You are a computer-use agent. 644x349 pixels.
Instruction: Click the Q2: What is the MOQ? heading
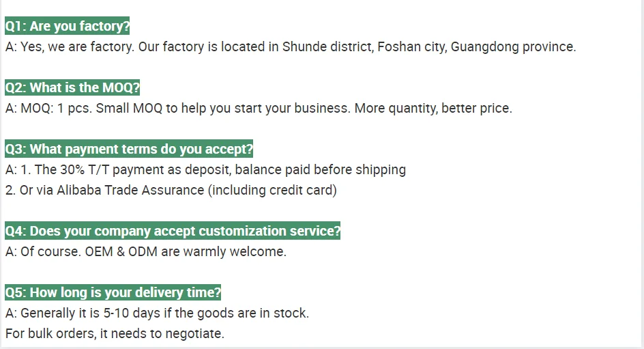point(72,87)
